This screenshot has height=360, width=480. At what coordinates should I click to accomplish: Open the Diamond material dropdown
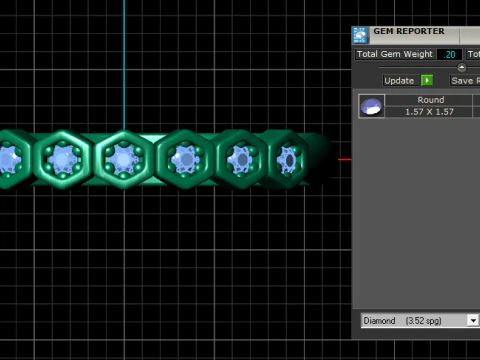pos(420,321)
